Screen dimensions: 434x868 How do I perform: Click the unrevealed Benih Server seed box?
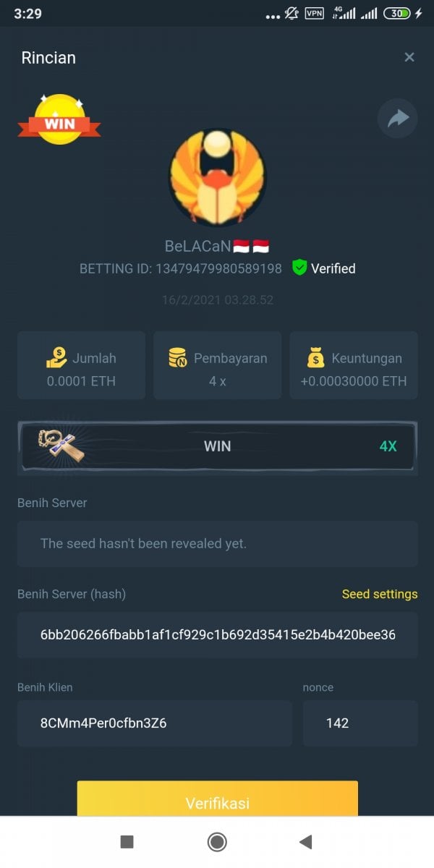218,543
